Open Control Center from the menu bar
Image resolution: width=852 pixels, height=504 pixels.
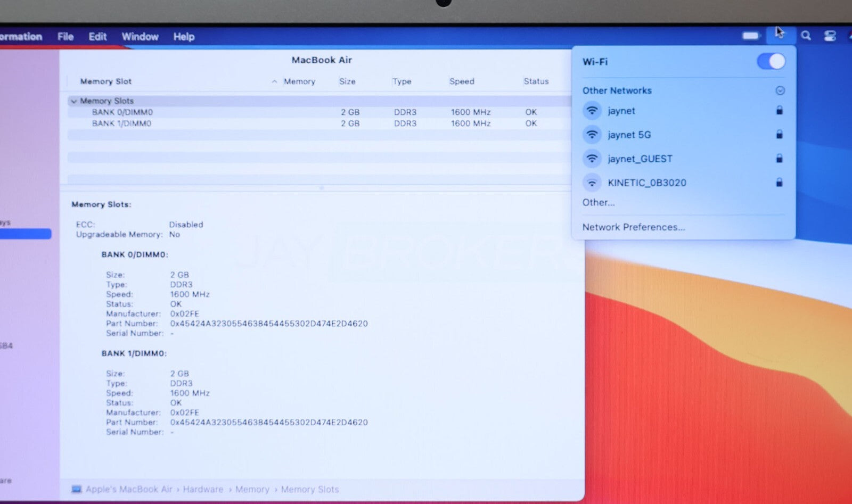point(830,36)
